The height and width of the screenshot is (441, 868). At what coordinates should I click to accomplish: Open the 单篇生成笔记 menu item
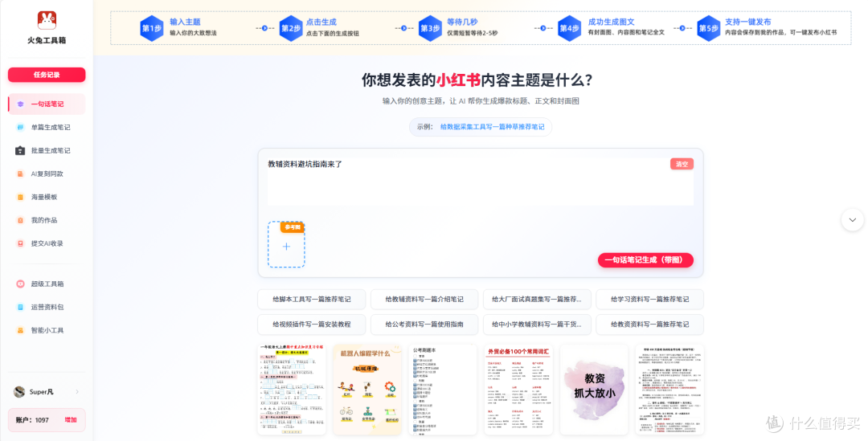[x=47, y=127]
